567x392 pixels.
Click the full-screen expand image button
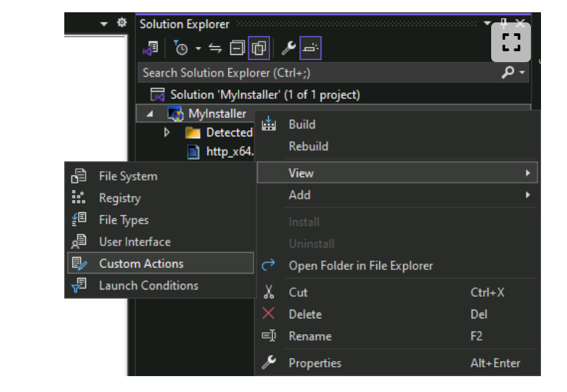pos(511,43)
